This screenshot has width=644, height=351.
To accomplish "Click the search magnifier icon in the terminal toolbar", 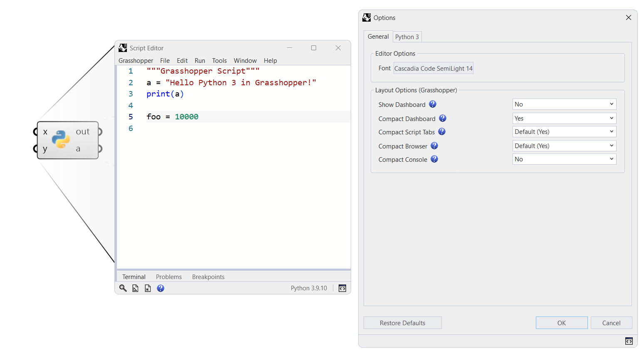I will [123, 288].
